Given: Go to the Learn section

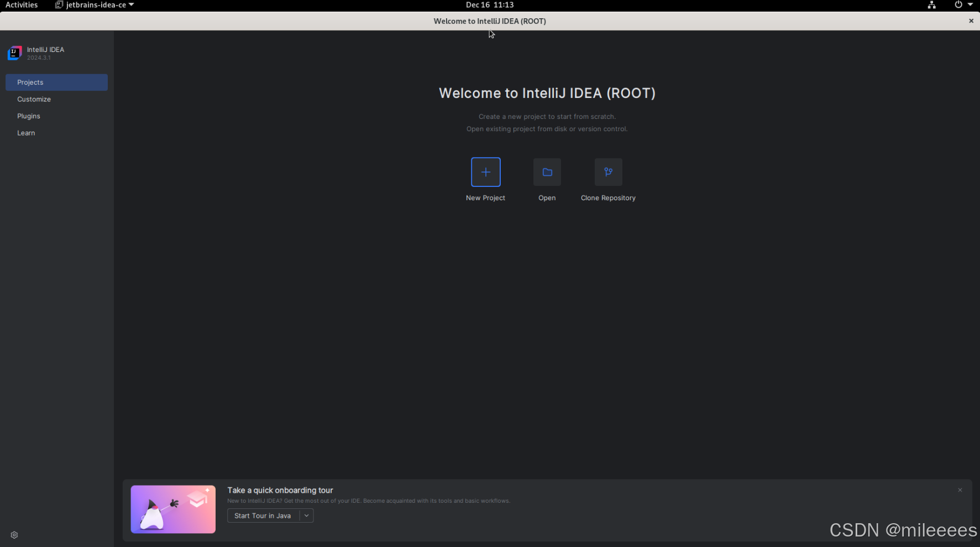Looking at the screenshot, I should pos(26,133).
